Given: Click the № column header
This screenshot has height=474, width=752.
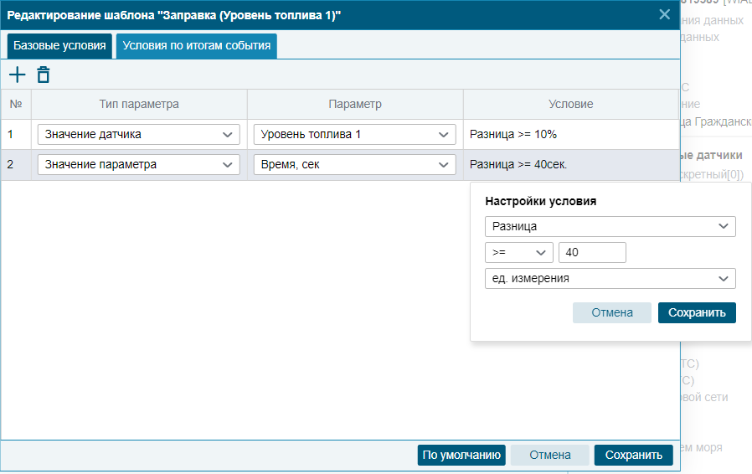Looking at the screenshot, I should click(16, 104).
